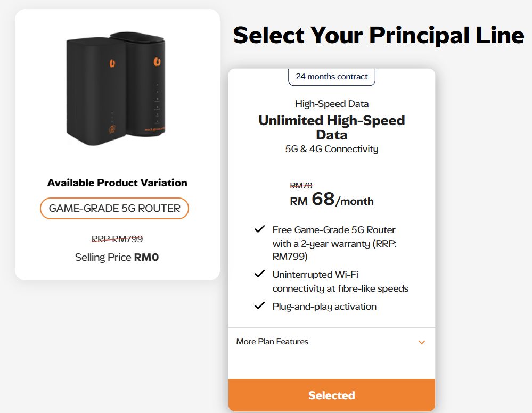
Task: Click the 24 months contract badge
Action: [x=332, y=77]
